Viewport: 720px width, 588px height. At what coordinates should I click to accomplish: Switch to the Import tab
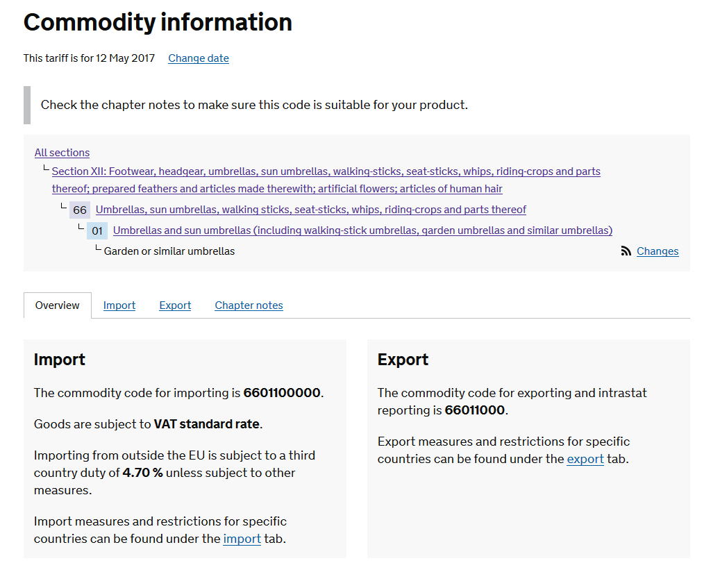pyautogui.click(x=119, y=305)
